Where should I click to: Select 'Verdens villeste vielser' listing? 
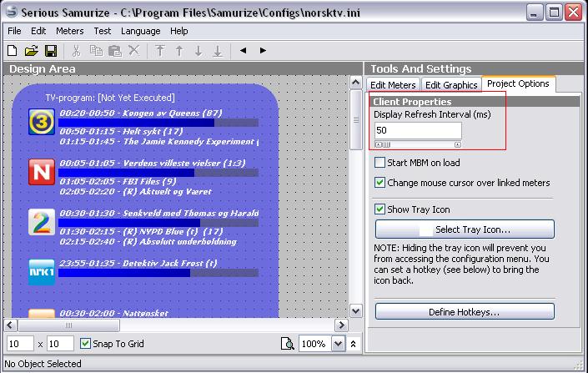pyautogui.click(x=153, y=164)
